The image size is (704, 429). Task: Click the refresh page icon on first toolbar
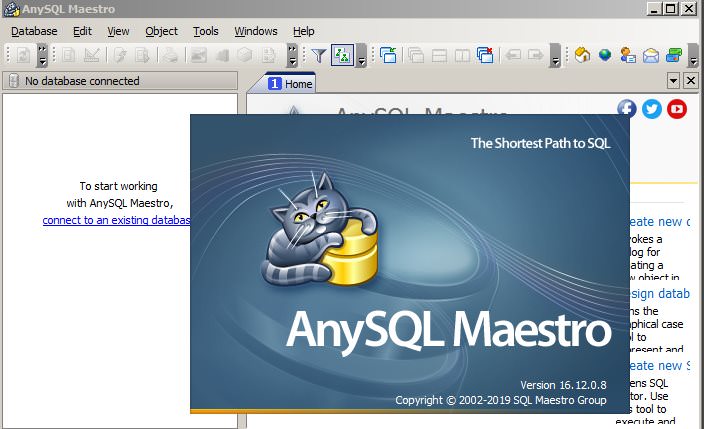(x=23, y=55)
